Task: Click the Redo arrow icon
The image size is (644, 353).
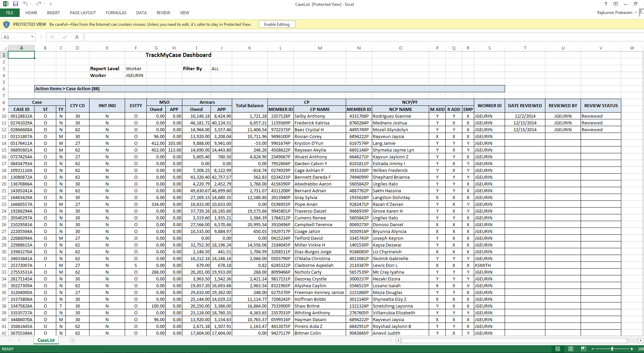Action: pyautogui.click(x=39, y=4)
